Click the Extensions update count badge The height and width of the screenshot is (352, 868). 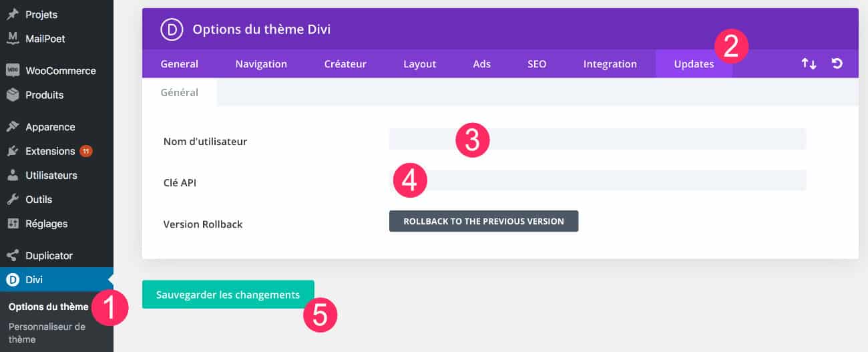86,151
